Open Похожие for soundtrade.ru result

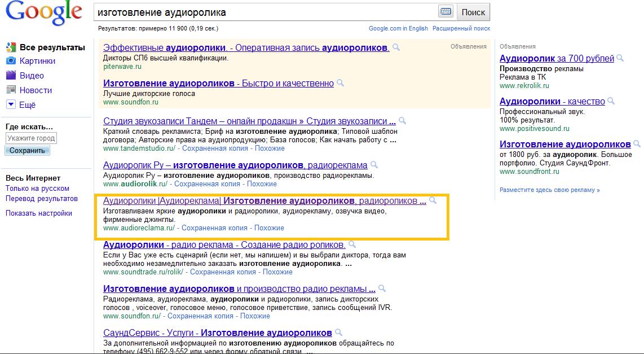(277, 272)
